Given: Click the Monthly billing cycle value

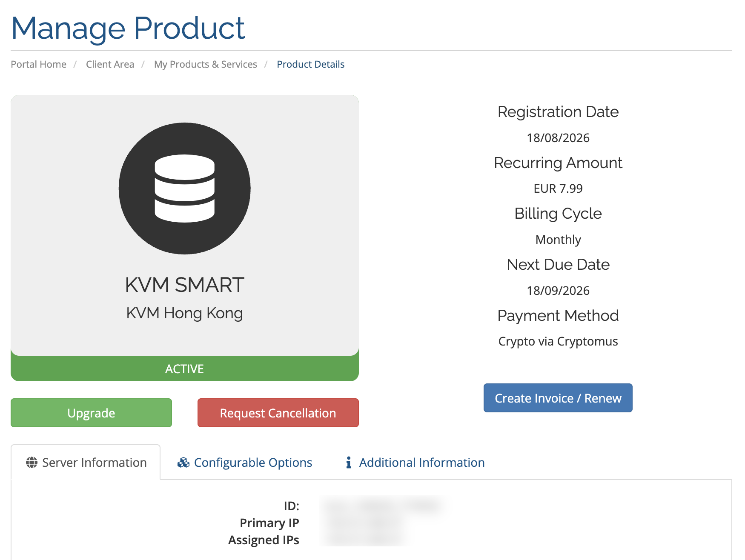Looking at the screenshot, I should 558,240.
